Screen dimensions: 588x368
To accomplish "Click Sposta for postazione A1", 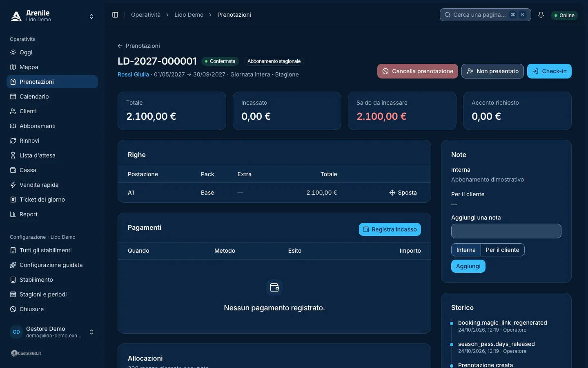I will tap(403, 193).
